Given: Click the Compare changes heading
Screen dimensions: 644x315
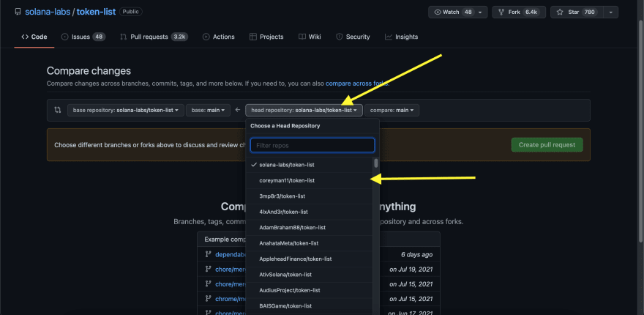Looking at the screenshot, I should coord(89,71).
